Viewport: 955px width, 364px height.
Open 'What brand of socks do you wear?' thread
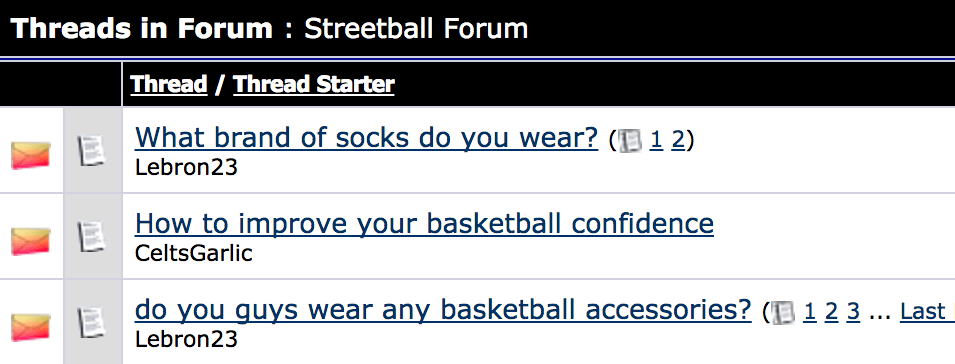point(367,138)
